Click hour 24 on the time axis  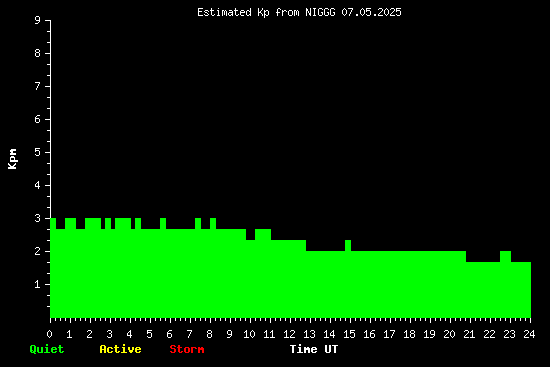(x=529, y=334)
